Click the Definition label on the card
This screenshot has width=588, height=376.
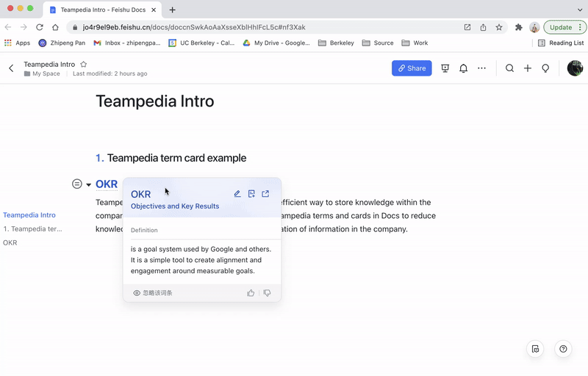tap(144, 231)
